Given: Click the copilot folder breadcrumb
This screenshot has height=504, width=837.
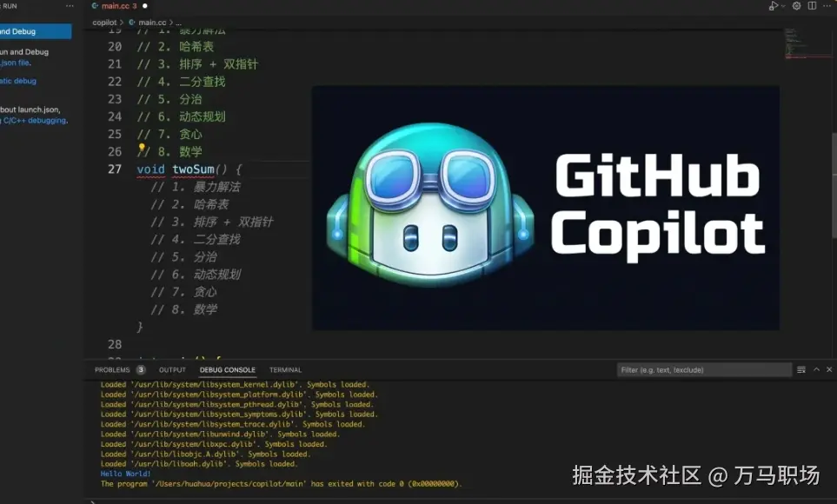Looking at the screenshot, I should click(104, 23).
